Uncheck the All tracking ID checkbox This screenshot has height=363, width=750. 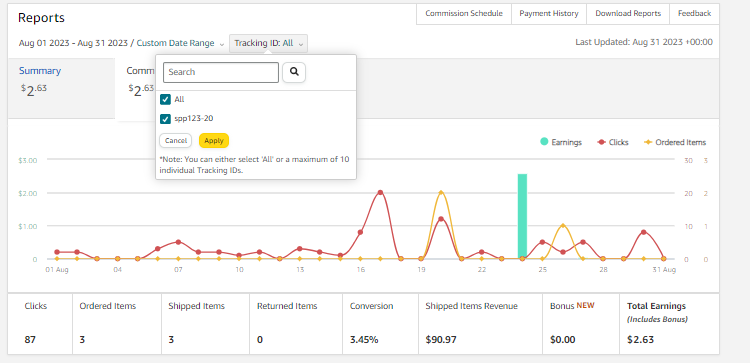165,99
